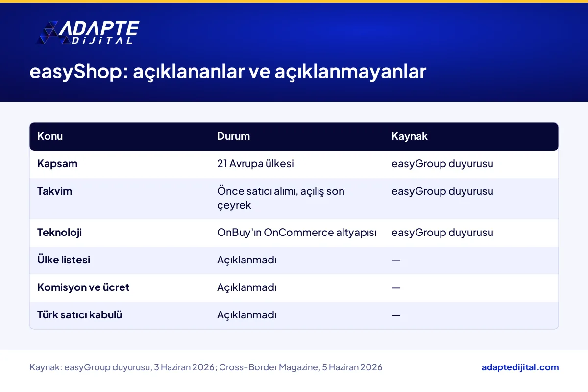The image size is (588, 392).
Task: Click the 'Konu' column header
Action: pos(50,136)
